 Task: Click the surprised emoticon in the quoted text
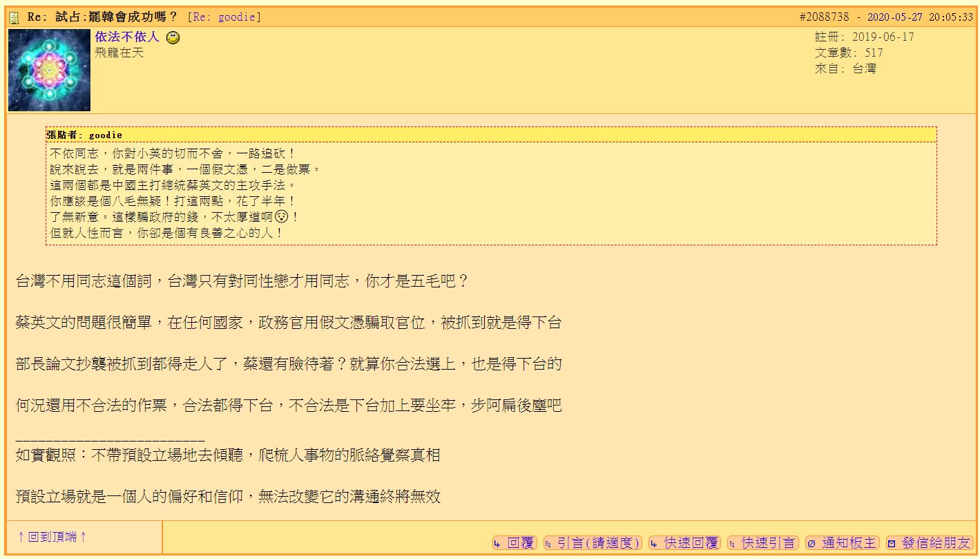tap(281, 216)
